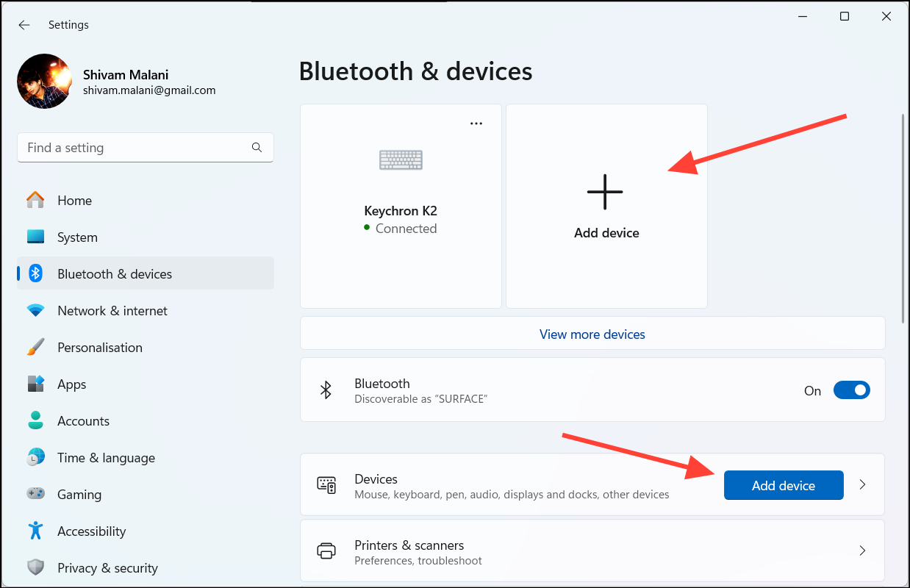Screen dimensions: 910x588
Task: Click the vertical scrollbar of settings page
Action: point(903,218)
